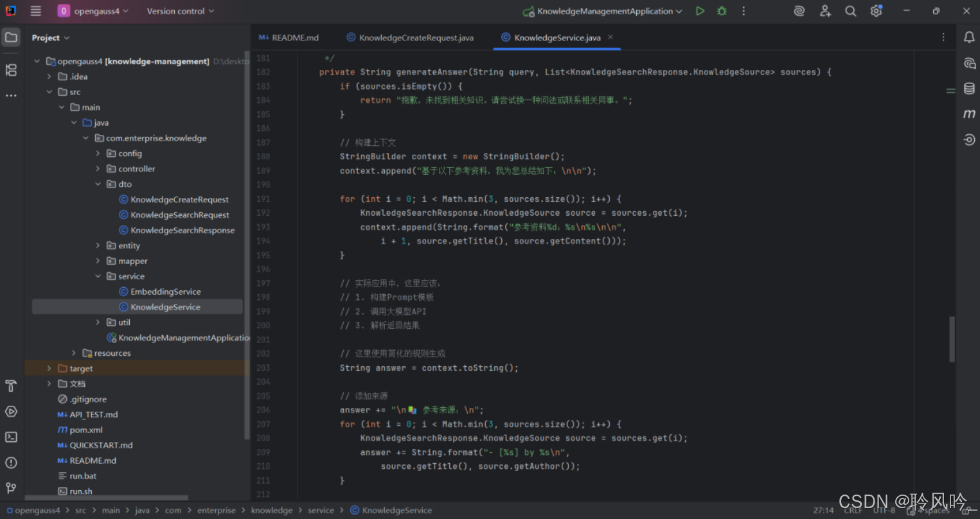
Task: Open the Structure tool window icon
Action: pos(11,70)
